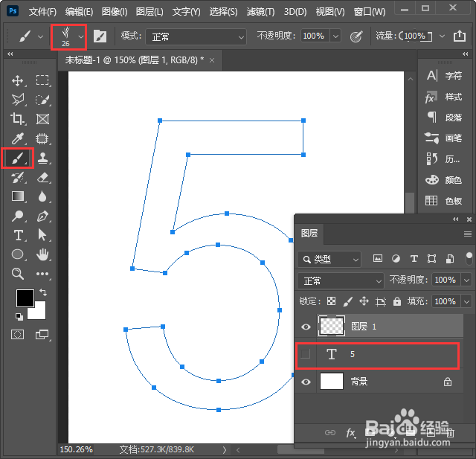This screenshot has height=459, width=476.
Task: Lock layer position
Action: [x=364, y=301]
